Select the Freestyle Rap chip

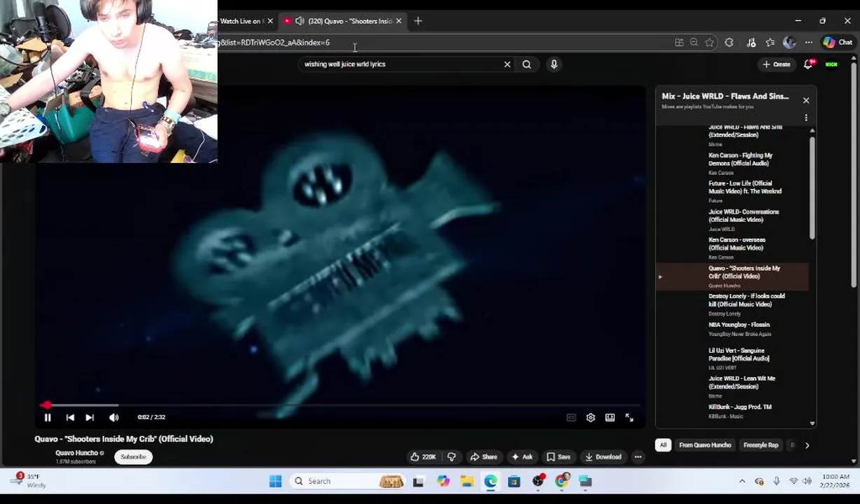click(x=761, y=445)
